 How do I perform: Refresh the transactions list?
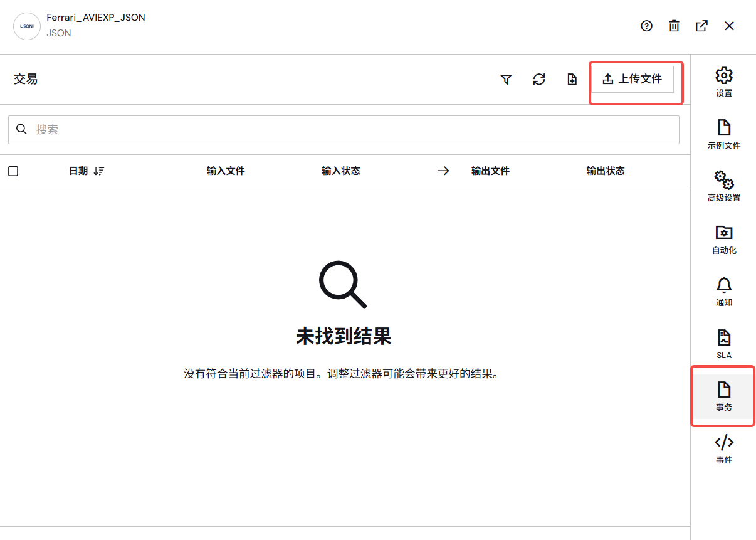coord(539,79)
